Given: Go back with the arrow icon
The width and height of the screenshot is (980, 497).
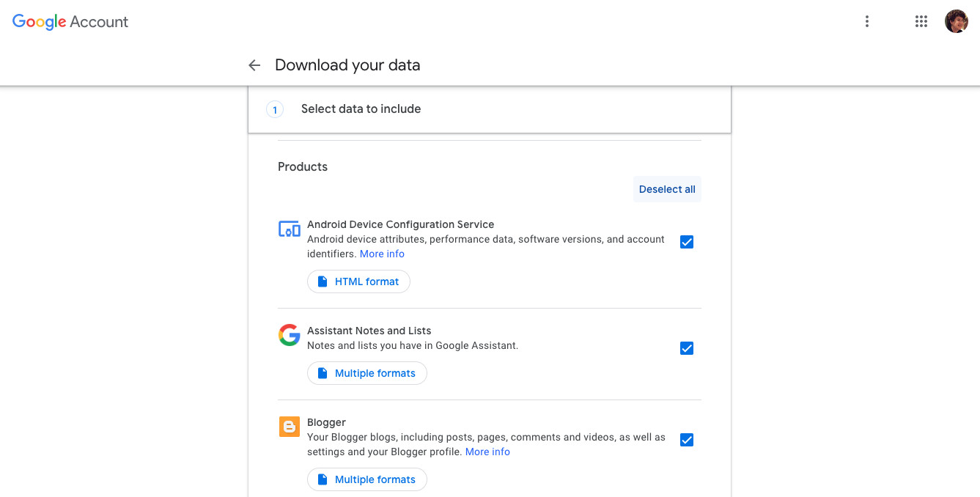Looking at the screenshot, I should click(x=254, y=65).
